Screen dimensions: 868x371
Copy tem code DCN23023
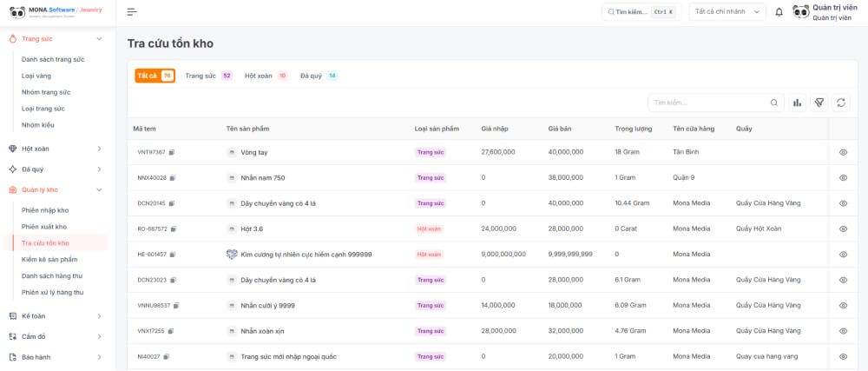click(172, 280)
